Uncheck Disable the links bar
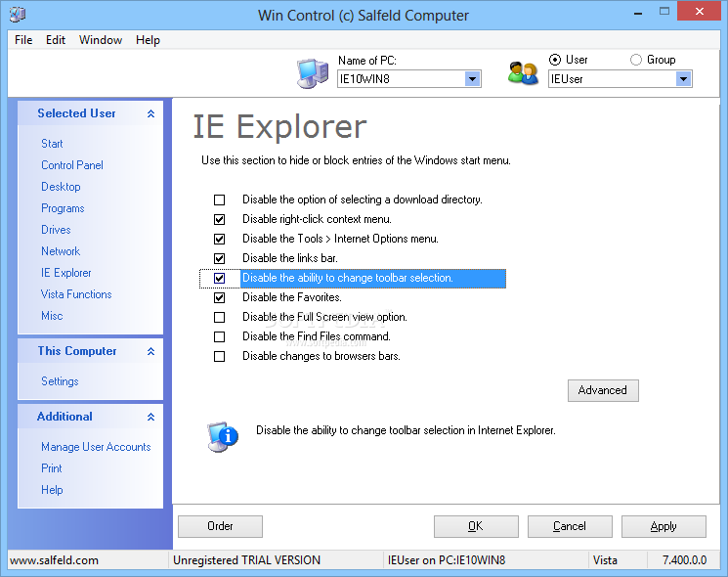The image size is (728, 577). pos(219,258)
